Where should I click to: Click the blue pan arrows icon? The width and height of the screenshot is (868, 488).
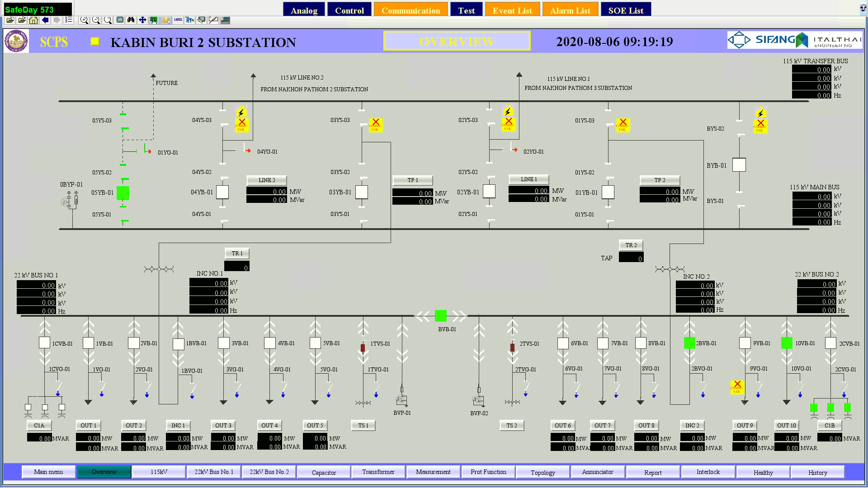tap(142, 20)
